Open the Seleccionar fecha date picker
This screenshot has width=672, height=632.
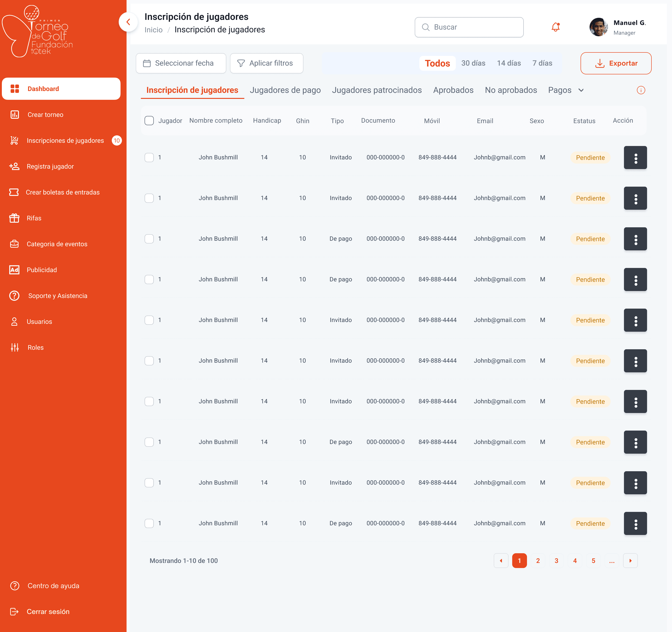181,63
